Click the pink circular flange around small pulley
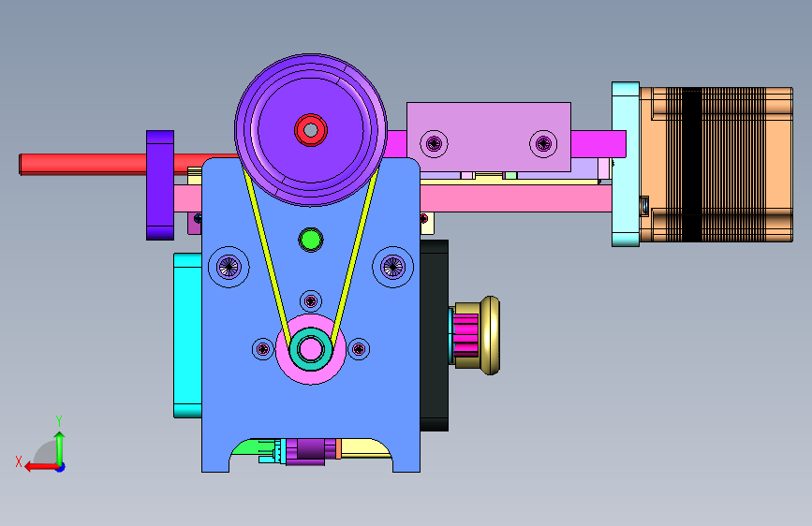The width and height of the screenshot is (812, 526). 311,376
